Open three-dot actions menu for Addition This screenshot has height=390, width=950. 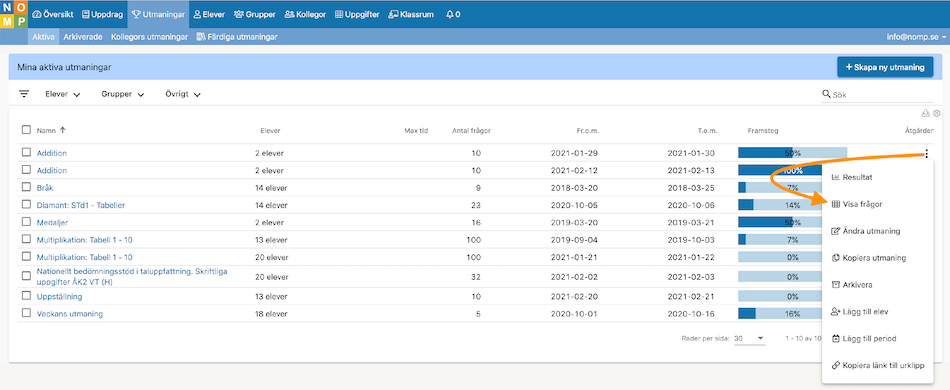click(x=926, y=154)
